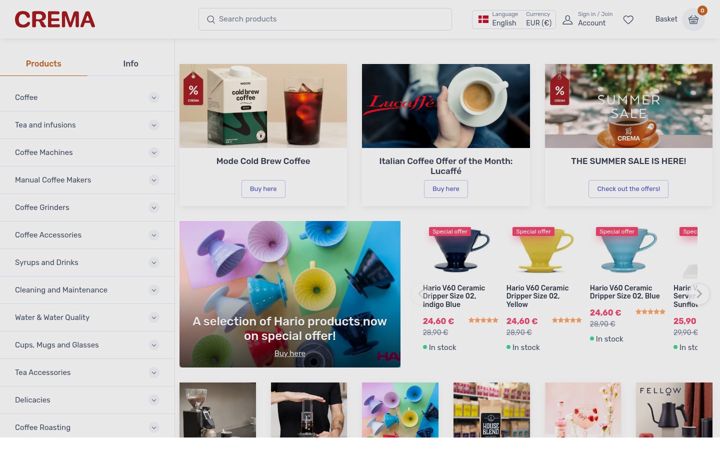Open Hario V60 Dripper Size 02, Yellow title
720x450 pixels.
click(537, 296)
